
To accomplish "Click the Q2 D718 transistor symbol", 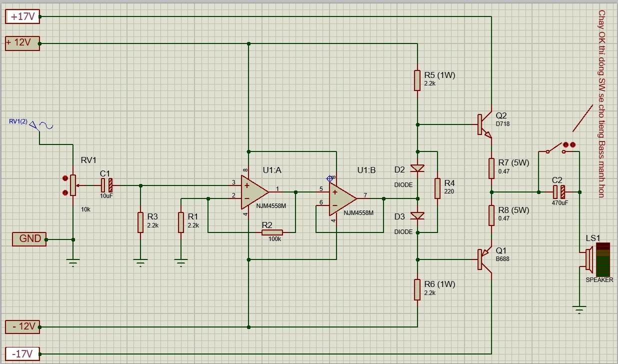I will (x=484, y=124).
